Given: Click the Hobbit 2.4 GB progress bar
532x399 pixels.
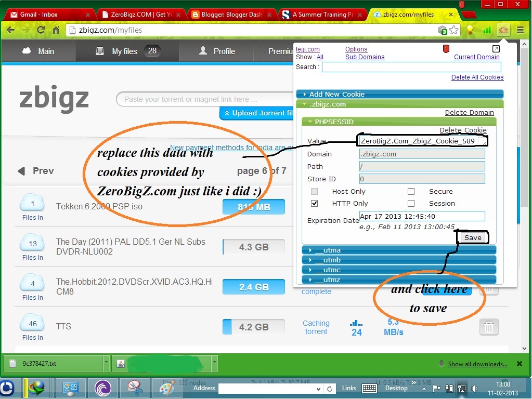Looking at the screenshot, I should click(254, 287).
